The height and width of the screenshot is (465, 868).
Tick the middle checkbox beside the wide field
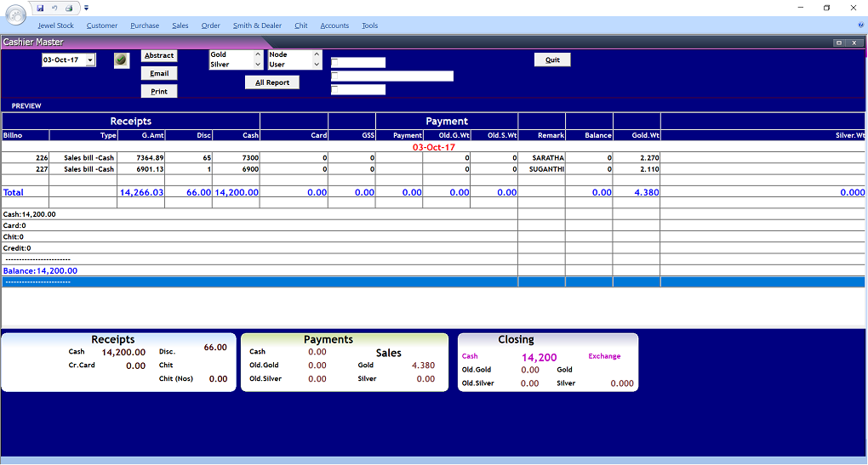point(334,75)
